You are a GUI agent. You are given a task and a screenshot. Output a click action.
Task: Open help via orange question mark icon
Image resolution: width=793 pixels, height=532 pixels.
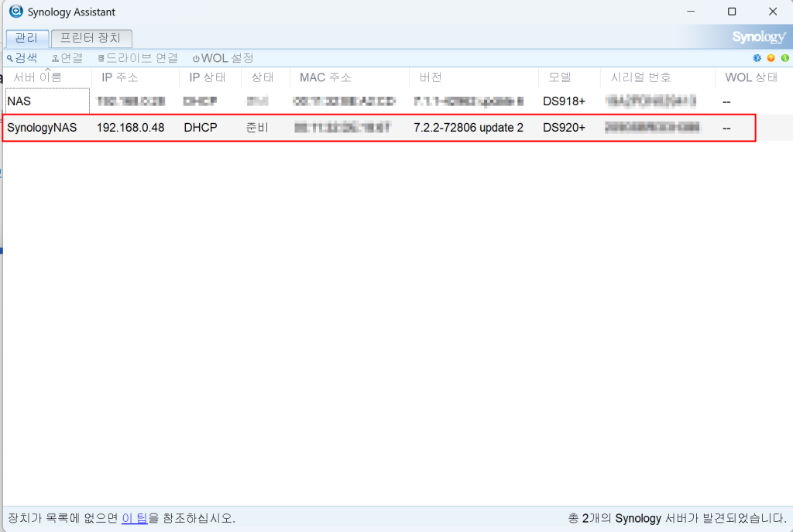[771, 58]
